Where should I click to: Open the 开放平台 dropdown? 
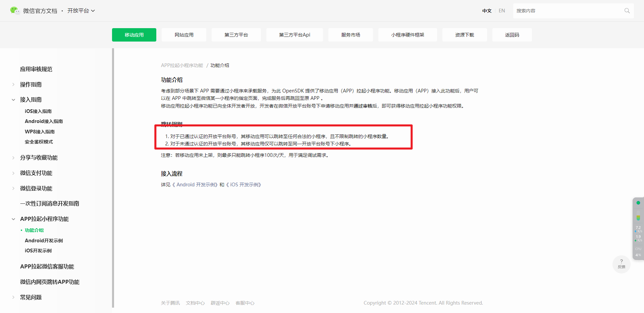[81, 11]
